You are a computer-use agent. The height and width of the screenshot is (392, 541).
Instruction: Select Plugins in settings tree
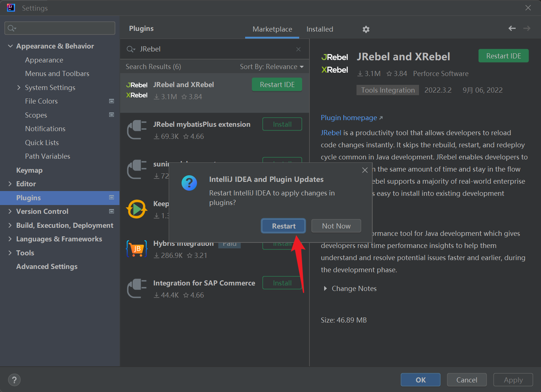(x=60, y=198)
